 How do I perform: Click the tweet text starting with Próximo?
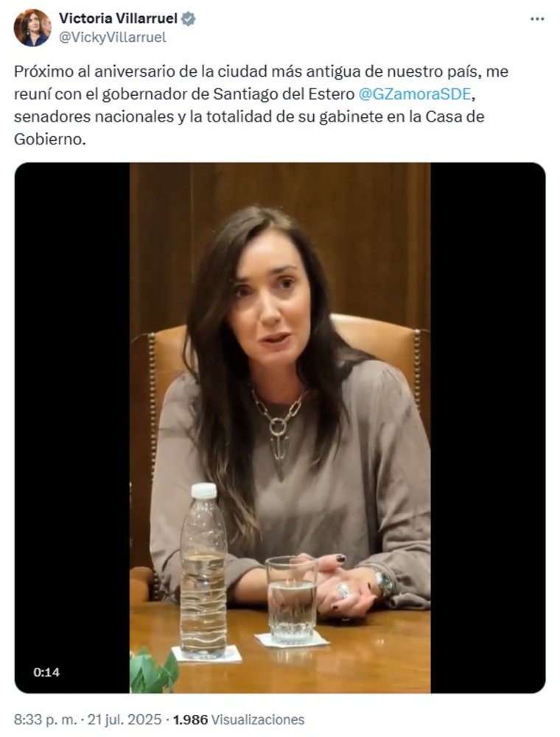[x=261, y=105]
